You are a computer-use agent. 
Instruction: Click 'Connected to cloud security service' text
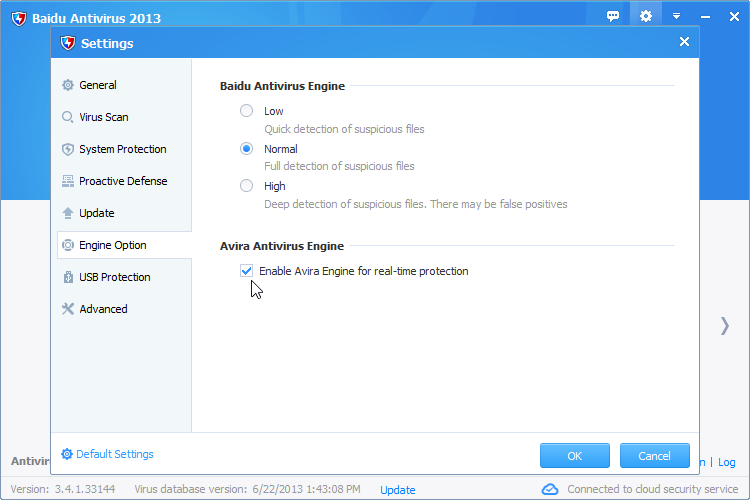point(653,489)
